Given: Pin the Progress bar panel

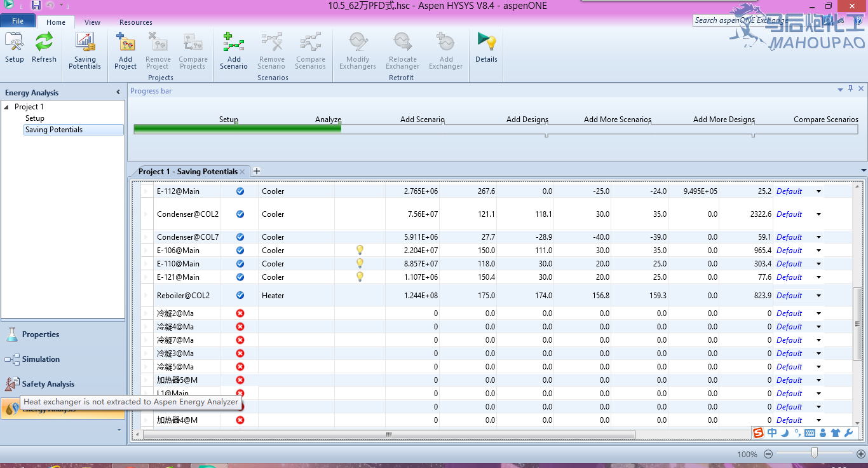Looking at the screenshot, I should click(851, 89).
